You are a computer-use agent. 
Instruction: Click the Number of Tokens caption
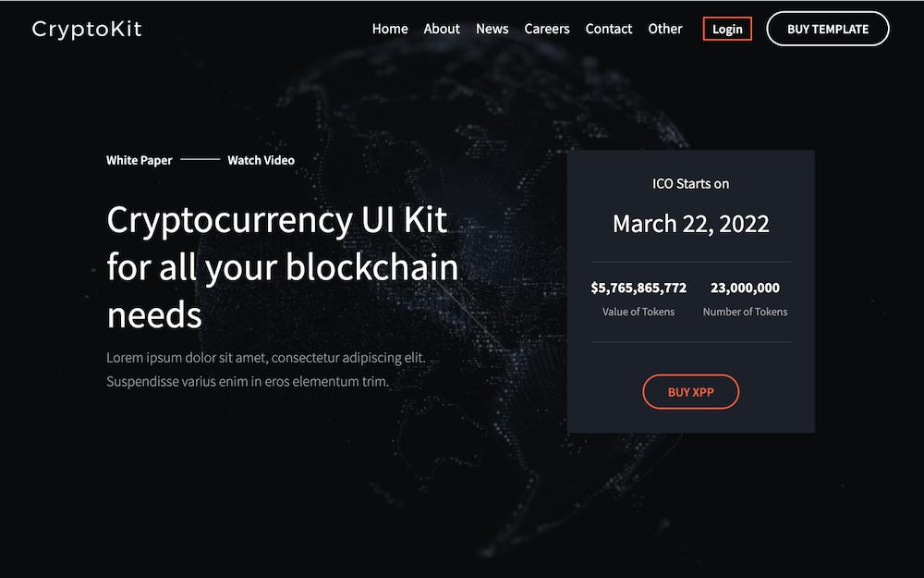coord(745,312)
